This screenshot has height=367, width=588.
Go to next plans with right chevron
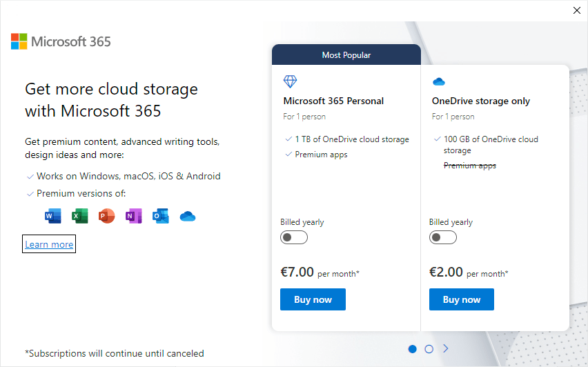445,348
